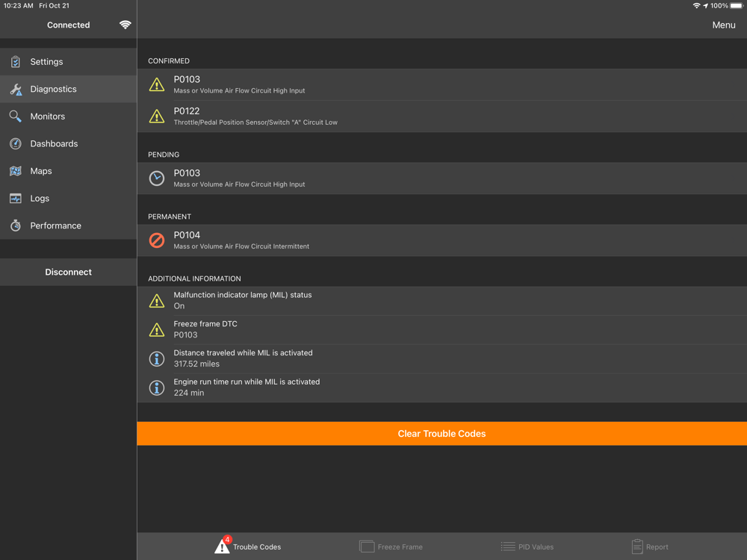
Task: Click the Clear Trouble Codes button
Action: coord(441,434)
